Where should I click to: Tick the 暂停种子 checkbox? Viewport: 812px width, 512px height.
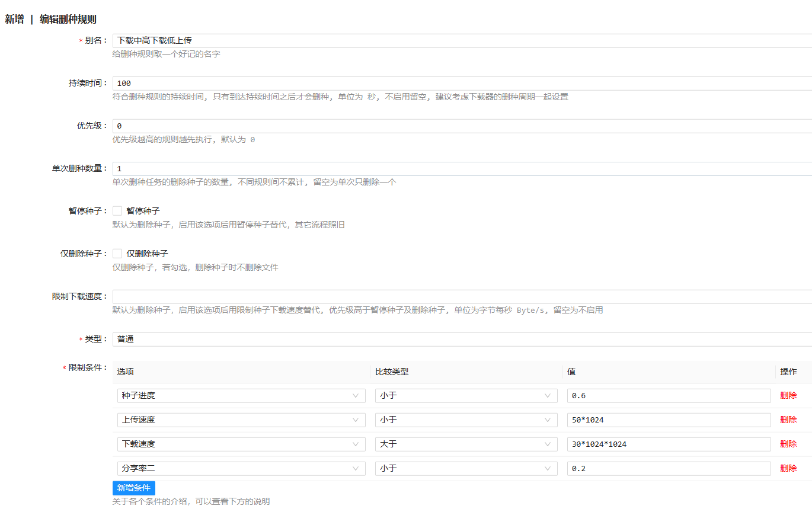pos(117,211)
